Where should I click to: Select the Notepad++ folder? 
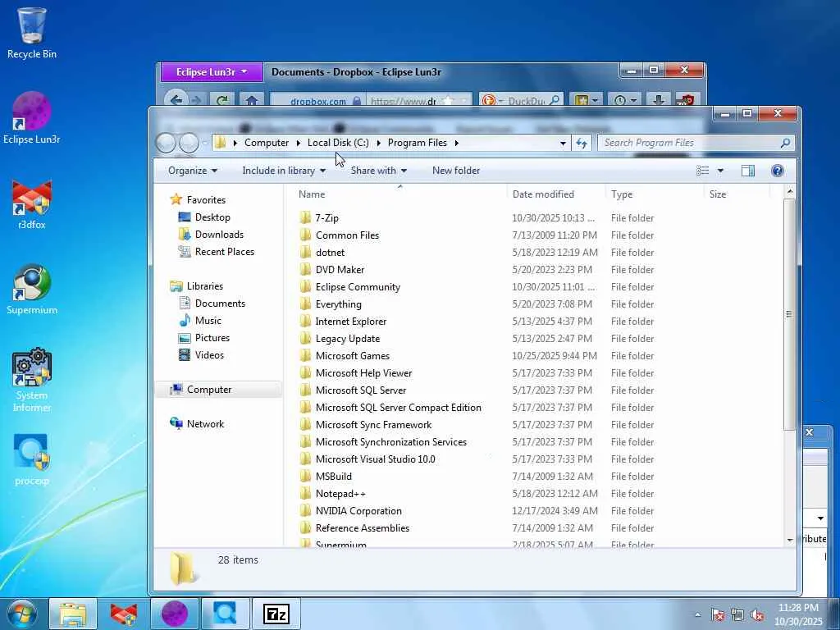340,493
